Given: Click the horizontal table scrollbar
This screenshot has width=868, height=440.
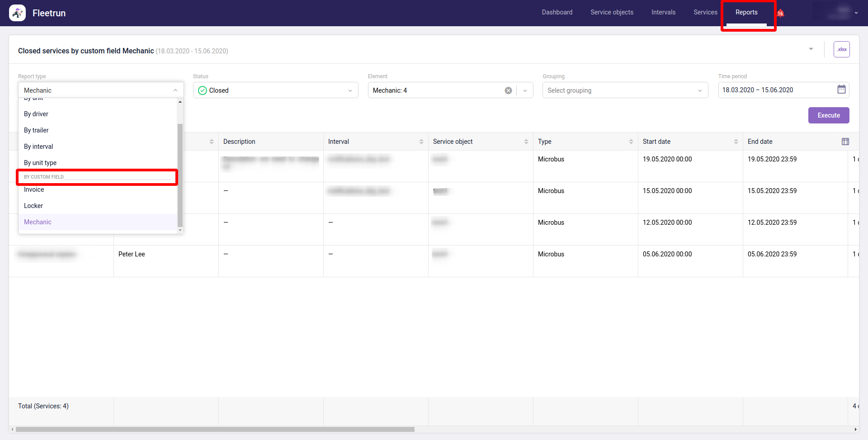Looking at the screenshot, I should pos(215,429).
